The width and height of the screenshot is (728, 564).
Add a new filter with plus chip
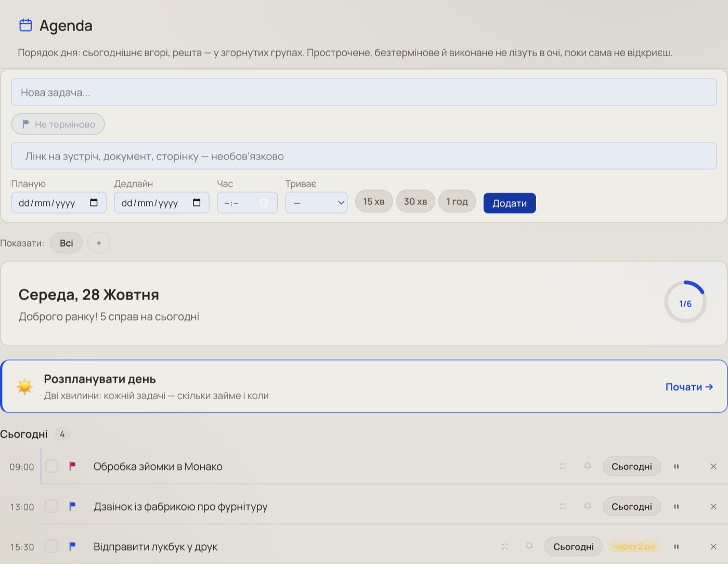click(x=99, y=243)
